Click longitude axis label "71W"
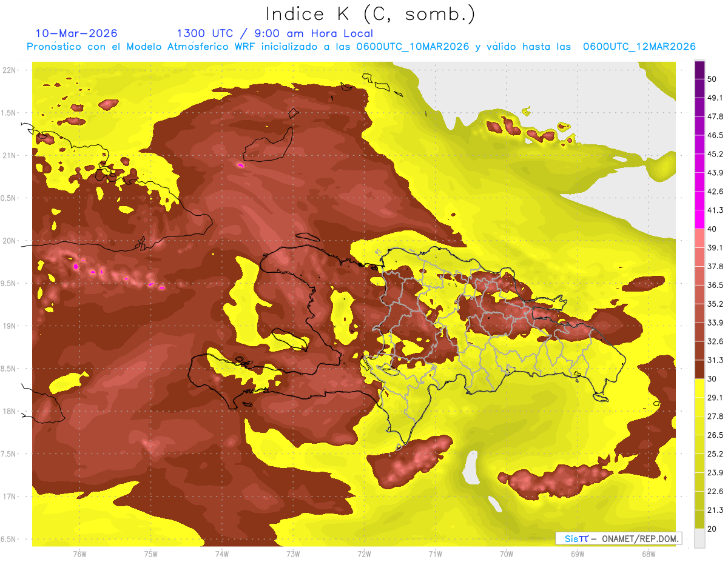Screen dimensions: 728x562 click(x=435, y=554)
